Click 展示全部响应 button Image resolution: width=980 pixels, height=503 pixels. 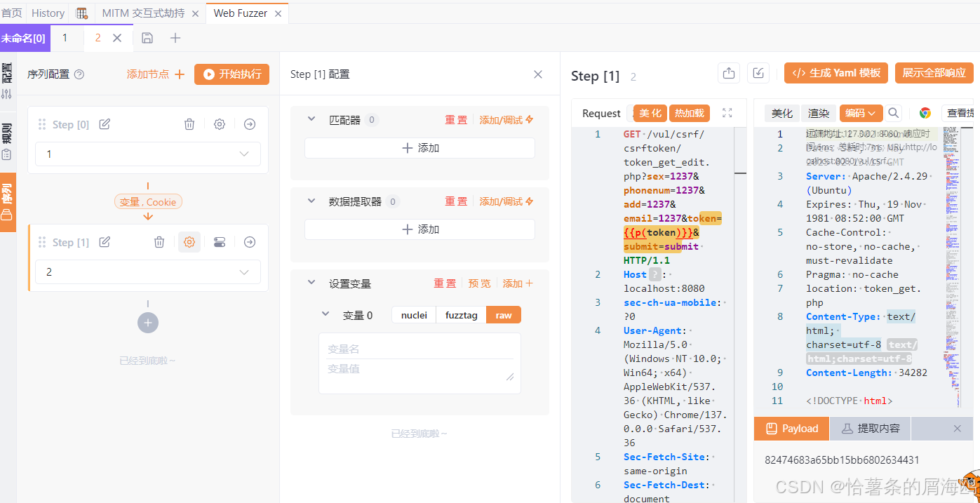pyautogui.click(x=934, y=73)
